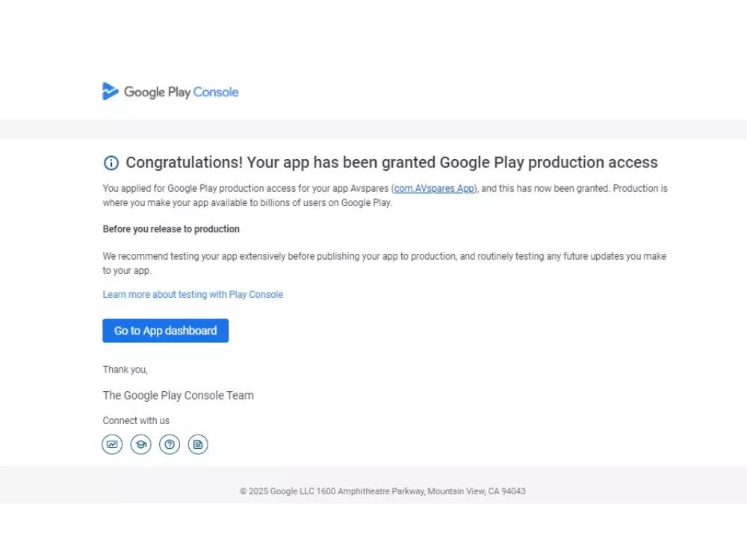Click the rightmost circled icon in Connect with us
The image size is (747, 560).
coord(198,444)
